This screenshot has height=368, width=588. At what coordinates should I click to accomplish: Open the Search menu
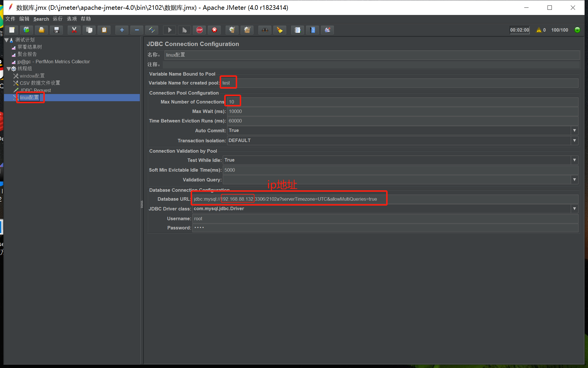coord(41,19)
